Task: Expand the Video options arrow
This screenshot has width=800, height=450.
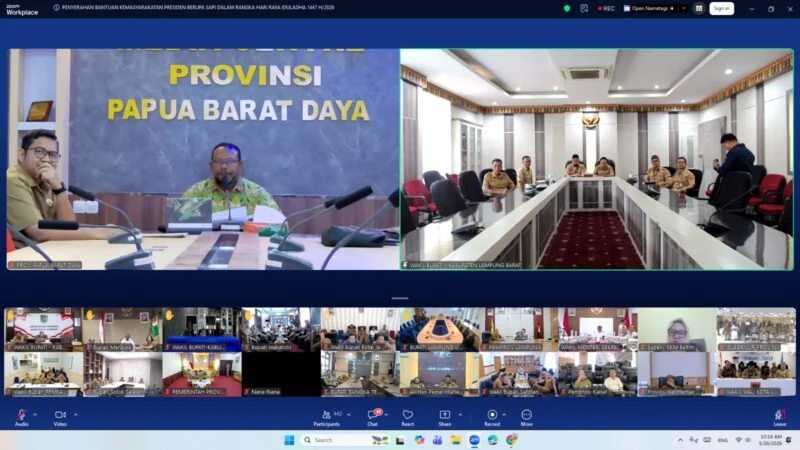Action: pos(76,415)
